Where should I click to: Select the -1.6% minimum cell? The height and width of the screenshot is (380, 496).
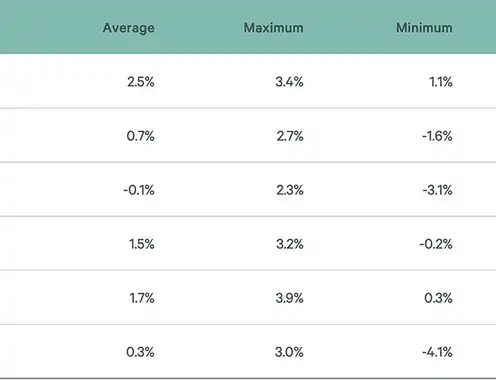(437, 136)
